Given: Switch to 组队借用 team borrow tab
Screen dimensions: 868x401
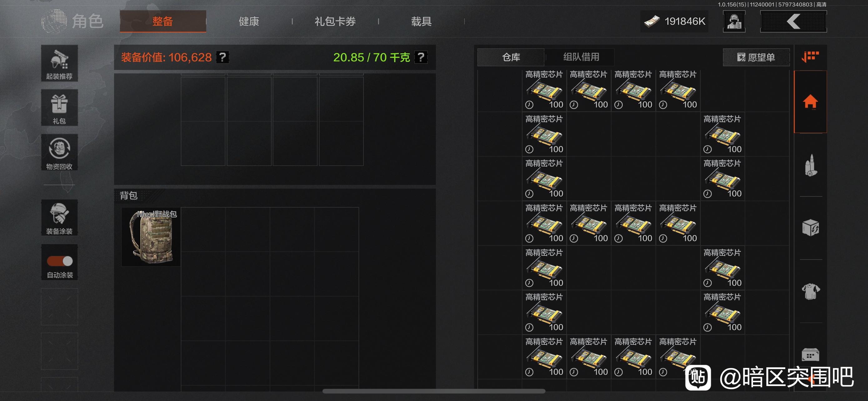Looking at the screenshot, I should point(581,57).
